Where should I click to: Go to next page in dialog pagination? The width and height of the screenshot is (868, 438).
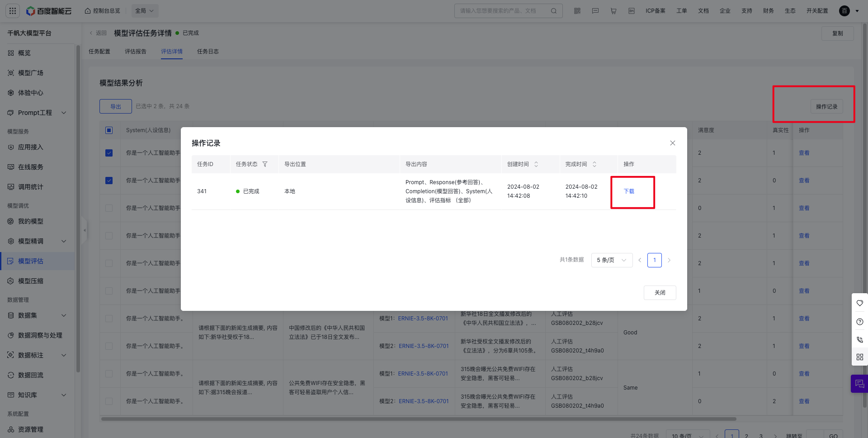click(669, 260)
